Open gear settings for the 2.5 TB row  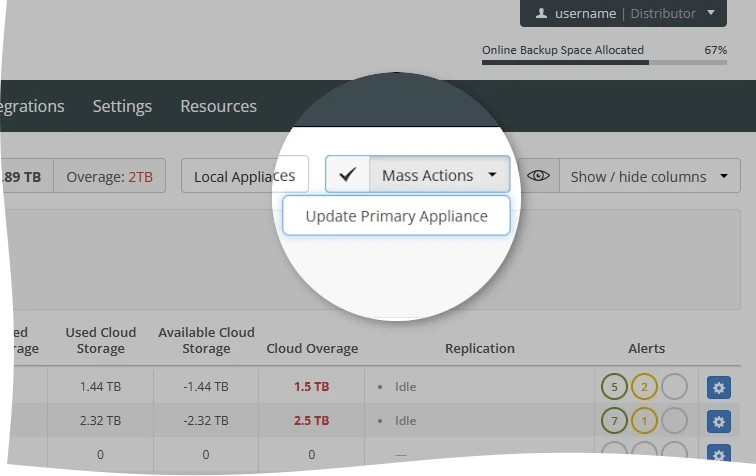click(719, 422)
